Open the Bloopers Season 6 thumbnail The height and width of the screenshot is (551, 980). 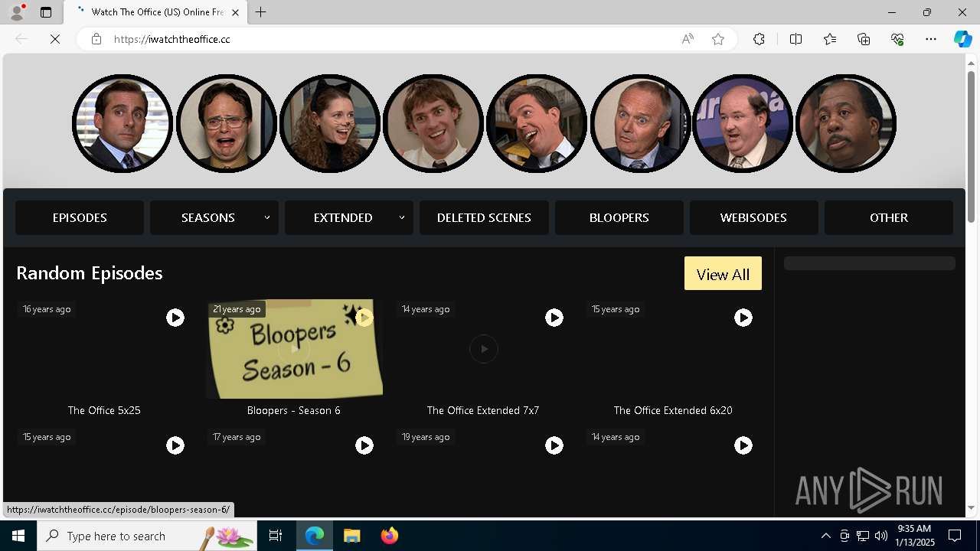(x=294, y=349)
